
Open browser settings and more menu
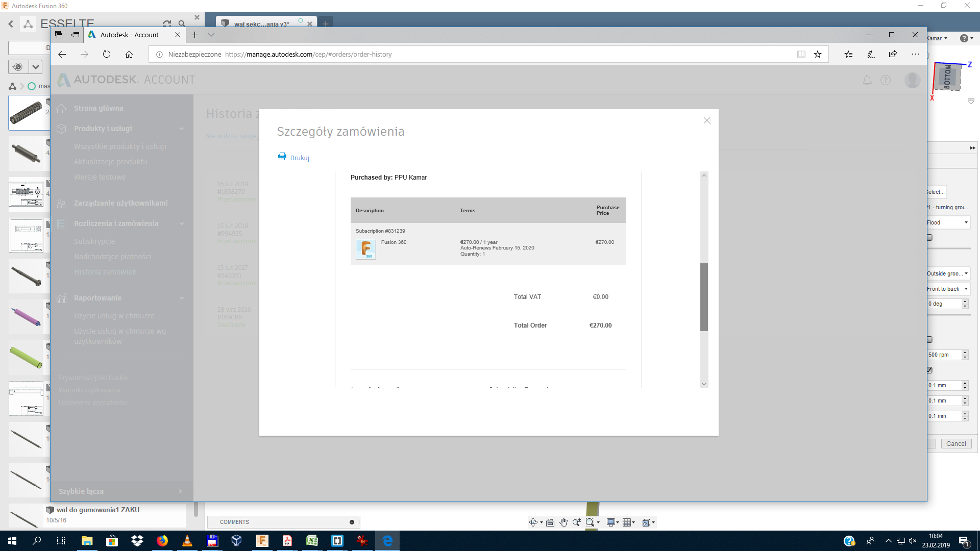tap(916, 54)
